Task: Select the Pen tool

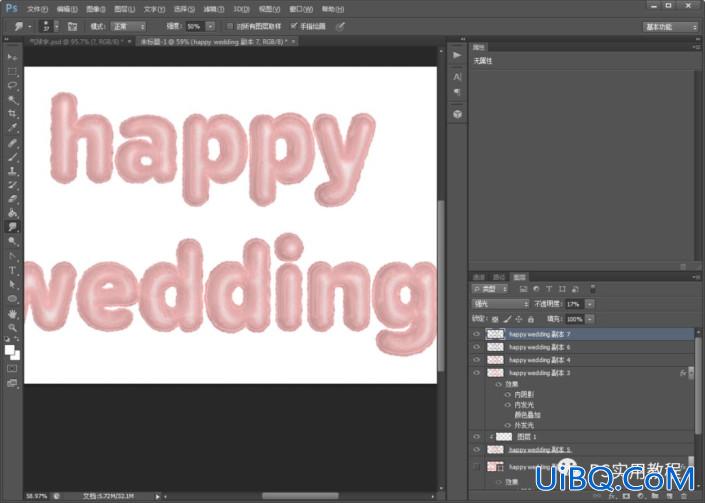Action: pos(12,256)
